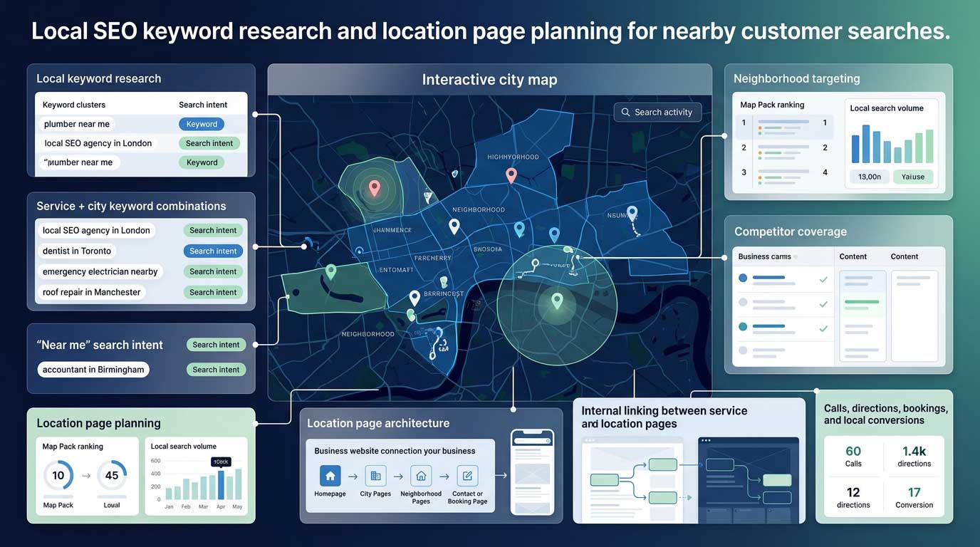Select the 13,00n value chip
The width and height of the screenshot is (980, 547).
pyautogui.click(x=870, y=177)
